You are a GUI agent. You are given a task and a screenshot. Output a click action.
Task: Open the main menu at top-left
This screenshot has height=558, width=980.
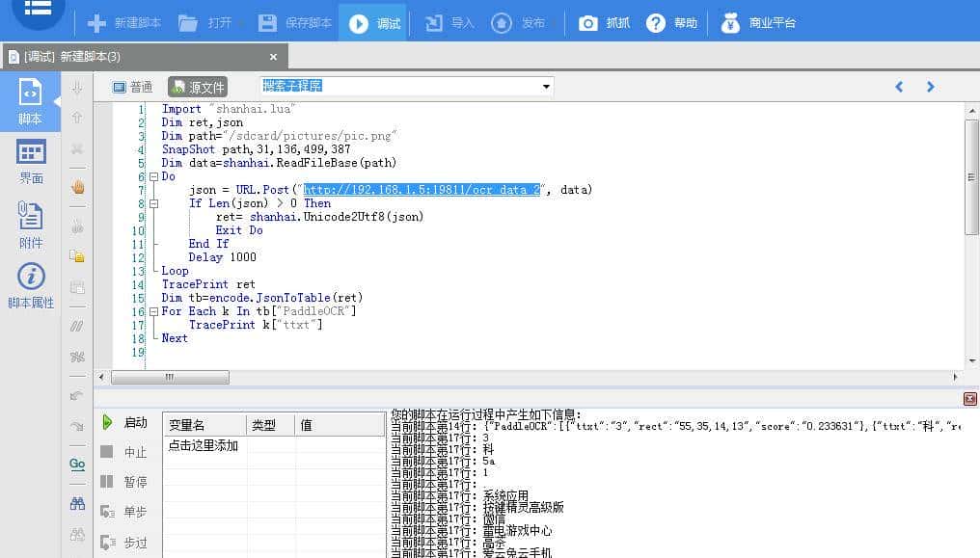39,10
